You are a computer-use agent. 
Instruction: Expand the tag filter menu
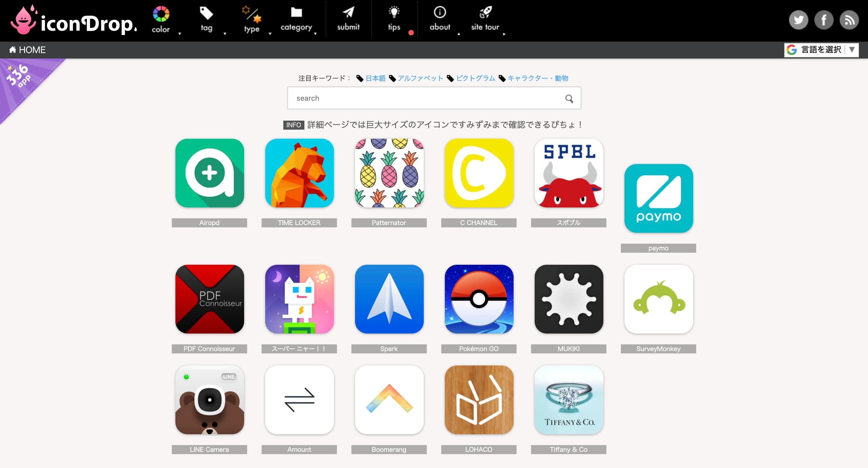pyautogui.click(x=206, y=20)
